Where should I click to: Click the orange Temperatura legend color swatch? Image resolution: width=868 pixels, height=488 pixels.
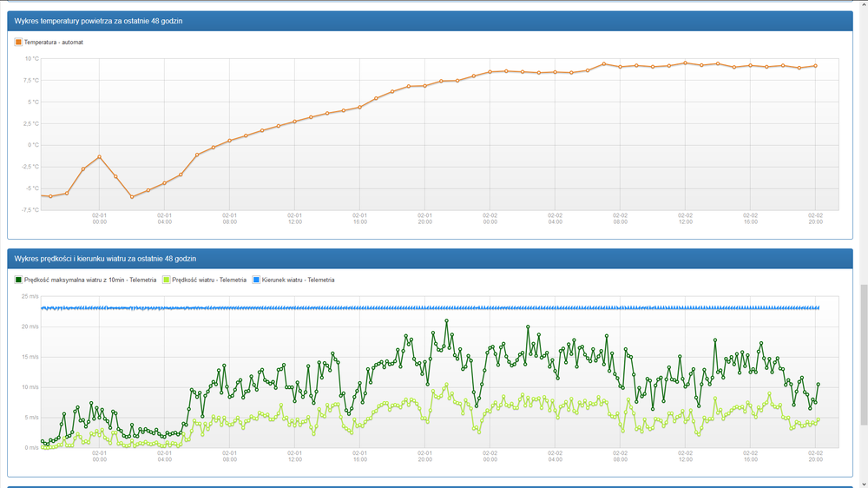[18, 42]
